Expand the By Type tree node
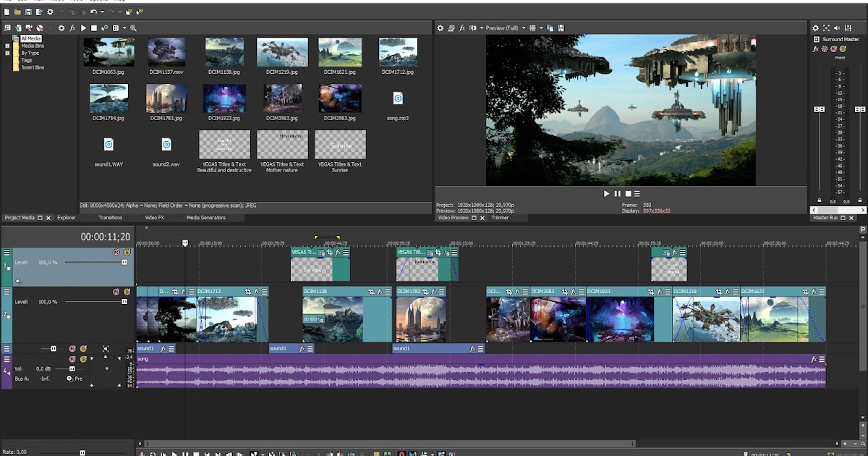This screenshot has width=868, height=456. 7,53
